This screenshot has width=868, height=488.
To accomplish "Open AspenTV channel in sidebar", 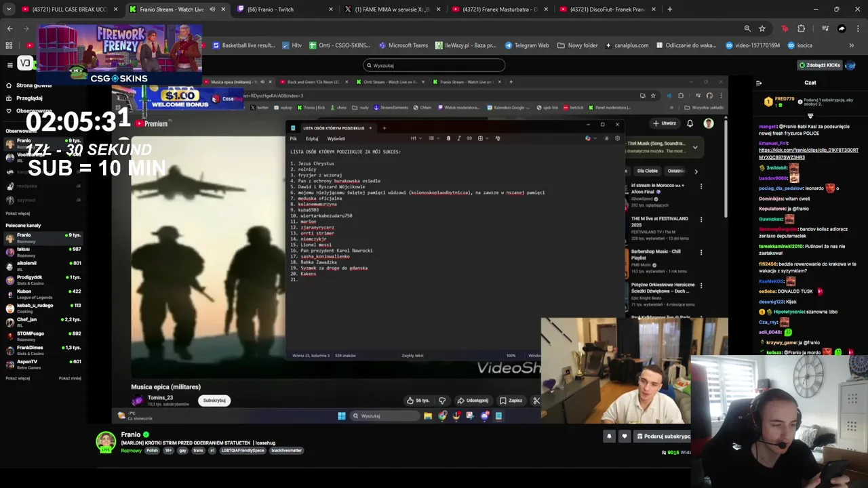I will tap(43, 364).
